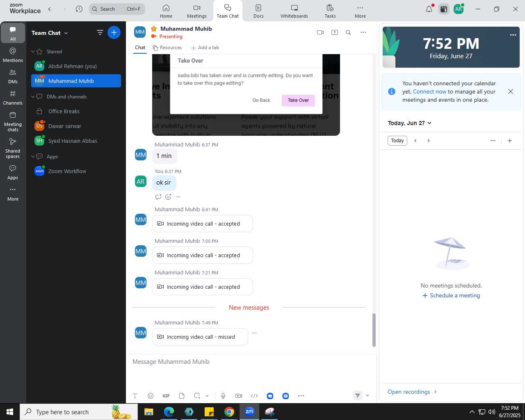Switch to the Docs tab
Image resolution: width=525 pixels, height=420 pixels.
coord(258,11)
